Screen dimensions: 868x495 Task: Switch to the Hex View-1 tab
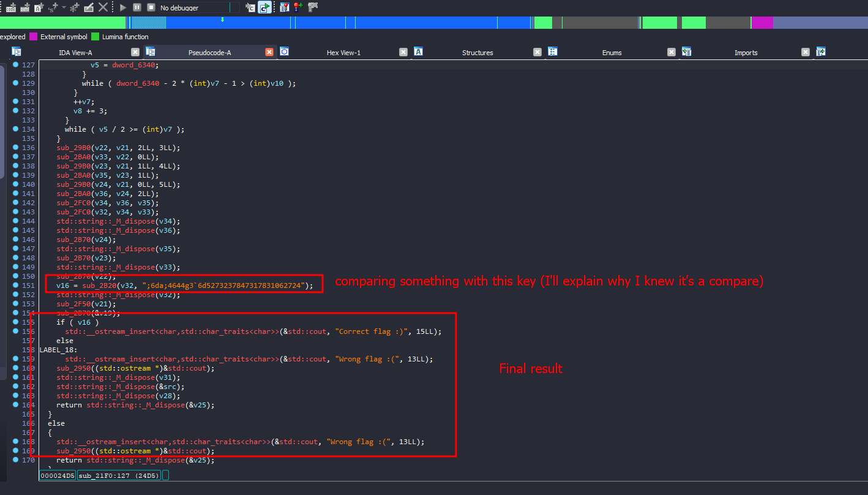coord(343,53)
